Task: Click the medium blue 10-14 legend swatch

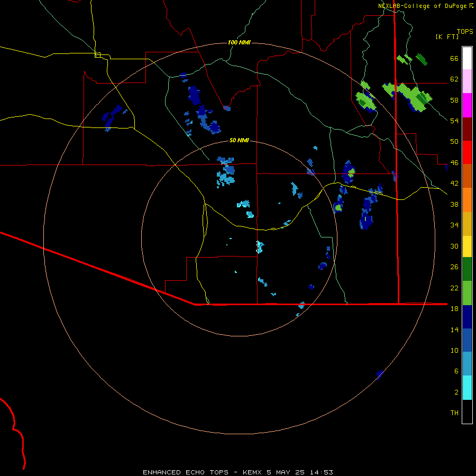Action: click(467, 340)
